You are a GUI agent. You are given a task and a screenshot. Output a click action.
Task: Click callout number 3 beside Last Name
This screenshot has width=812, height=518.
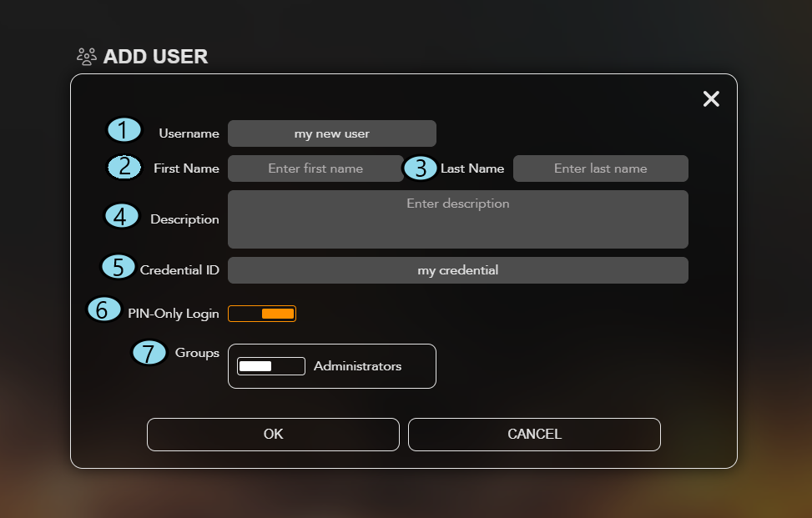(x=421, y=168)
